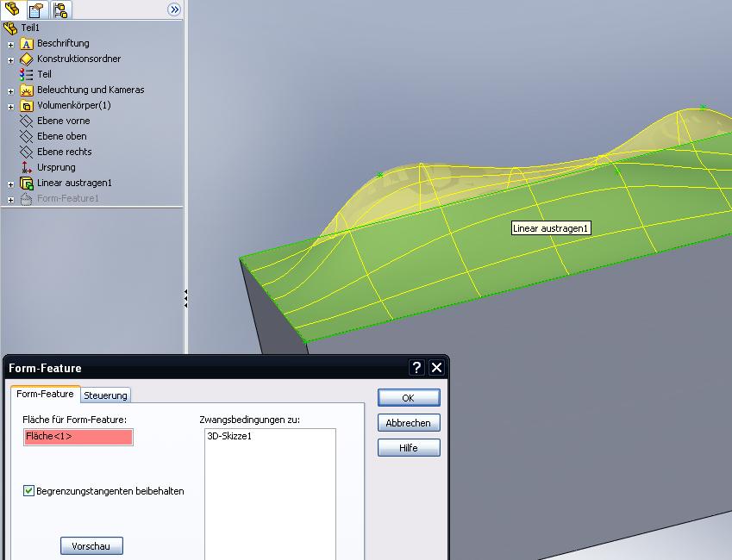
Task: Switch to the Steuerung tab
Action: 105,395
